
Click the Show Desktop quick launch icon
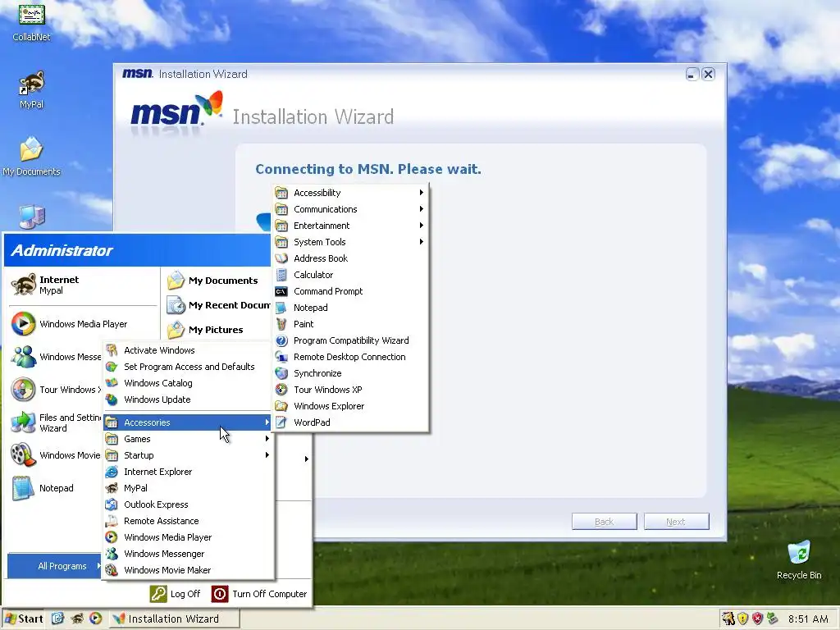(58, 619)
